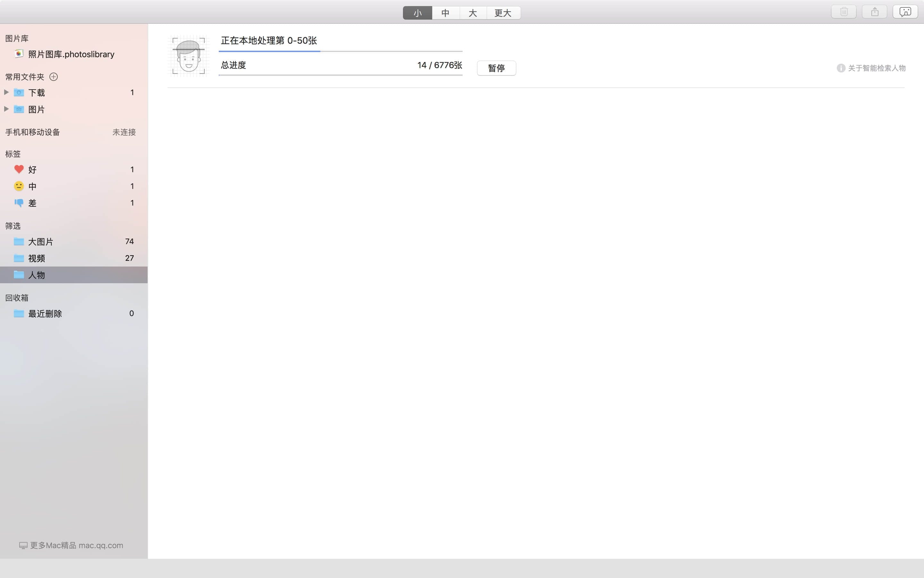Click the add folder plus icon
The image size is (924, 578).
click(x=54, y=77)
